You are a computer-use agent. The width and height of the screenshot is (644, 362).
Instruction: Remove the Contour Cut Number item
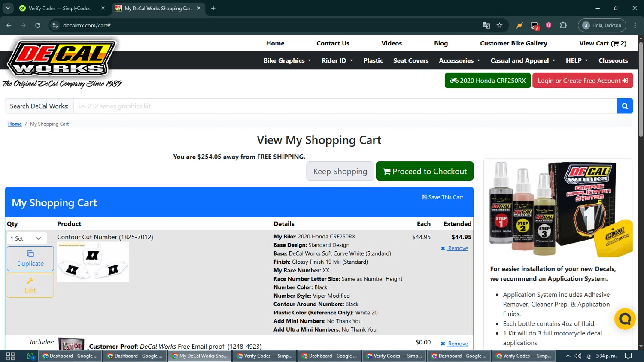tap(454, 248)
